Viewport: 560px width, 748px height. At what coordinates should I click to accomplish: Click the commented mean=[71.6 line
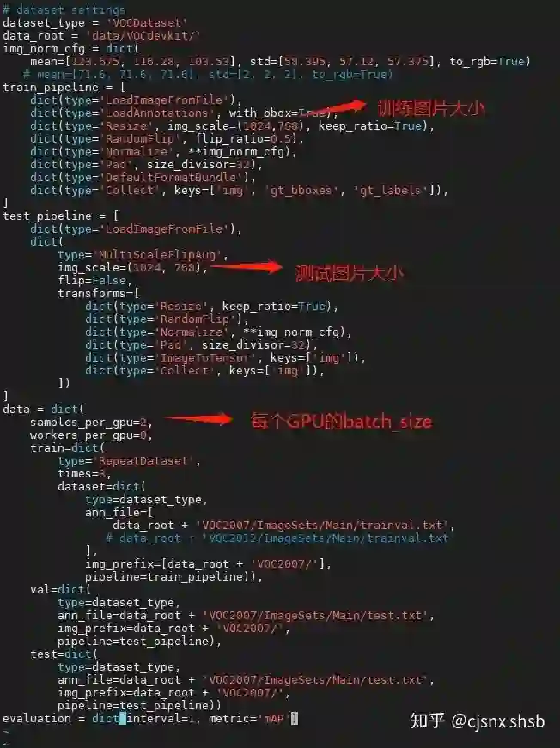208,75
